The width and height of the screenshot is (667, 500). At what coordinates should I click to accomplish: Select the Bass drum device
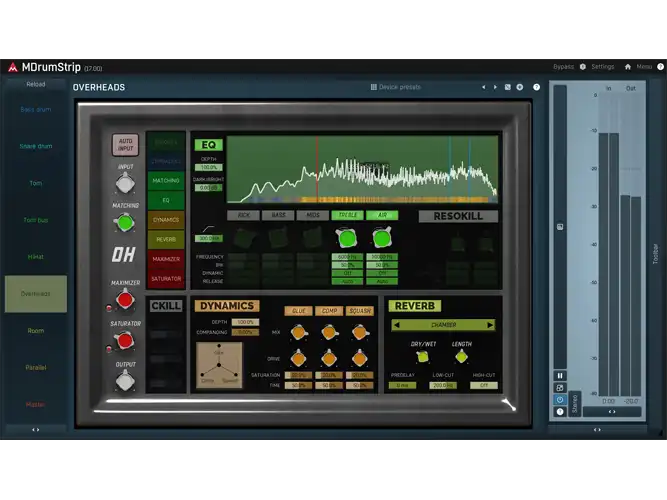point(36,109)
